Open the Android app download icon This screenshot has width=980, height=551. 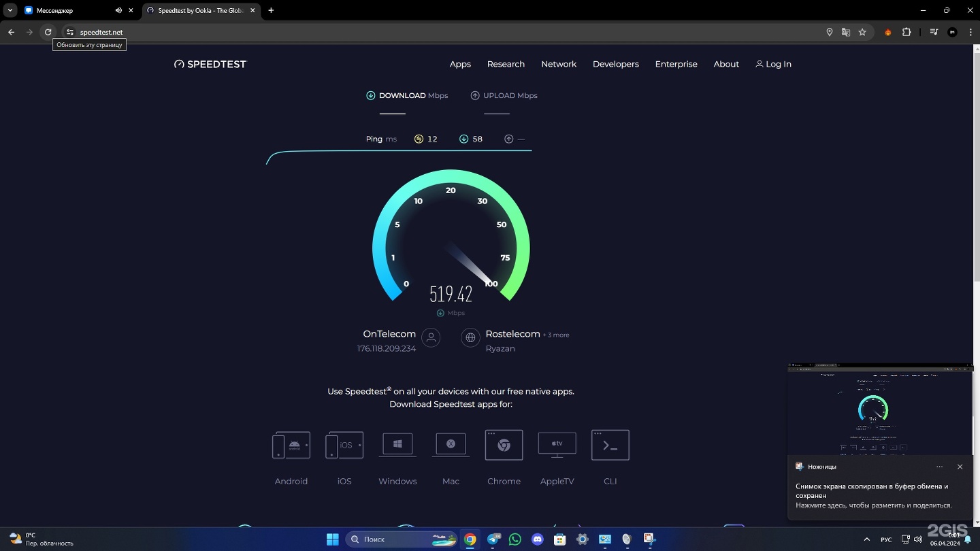coord(291,446)
